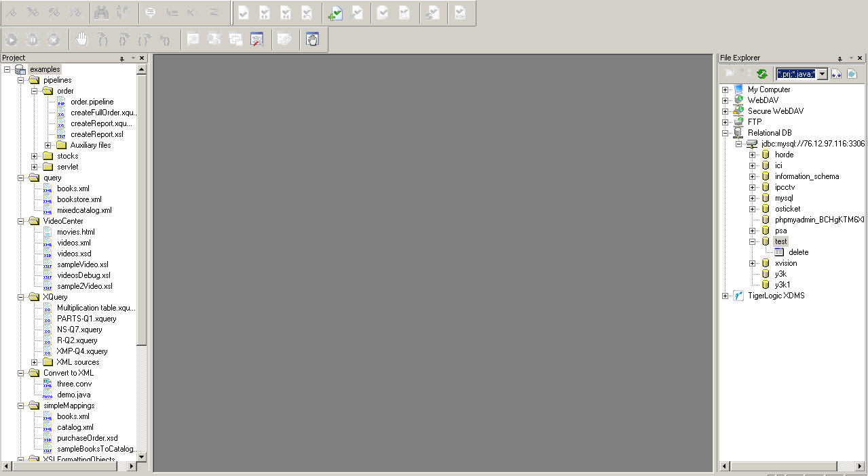Image resolution: width=868 pixels, height=476 pixels.
Task: Expand the horde database node
Action: tap(752, 155)
